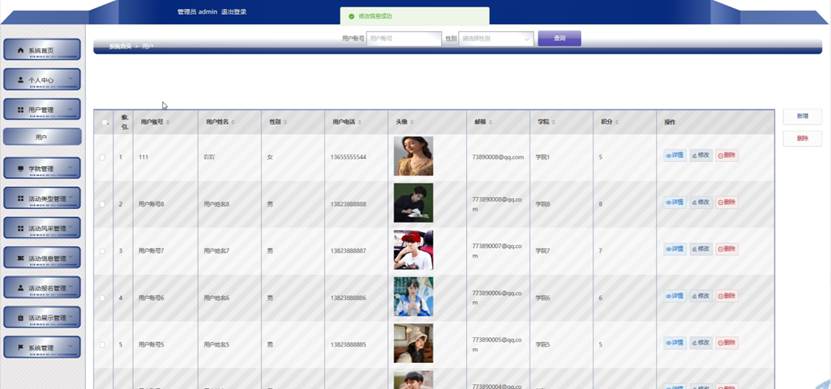Check the checkbox for row 111

coord(102,157)
